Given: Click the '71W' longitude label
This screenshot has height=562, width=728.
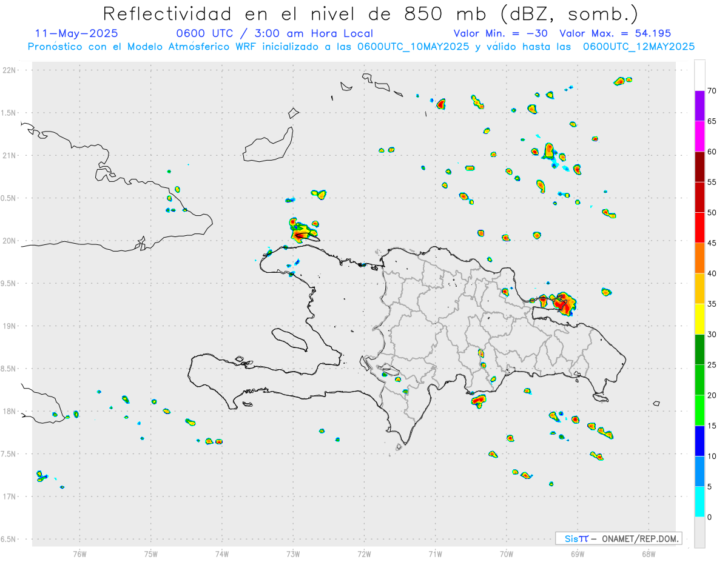Looking at the screenshot, I should 435,553.
